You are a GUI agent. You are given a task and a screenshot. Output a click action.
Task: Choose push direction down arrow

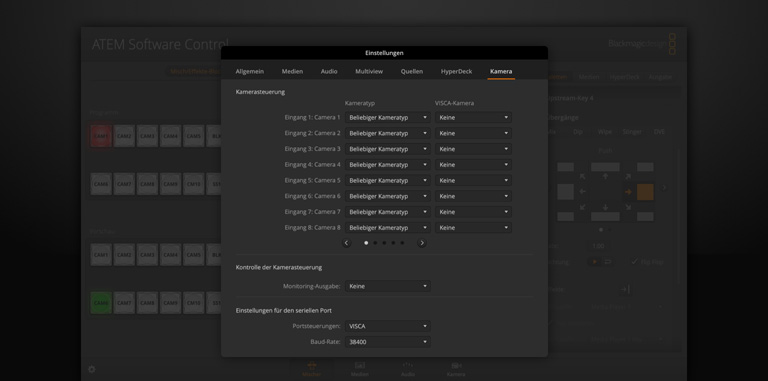[x=605, y=207]
